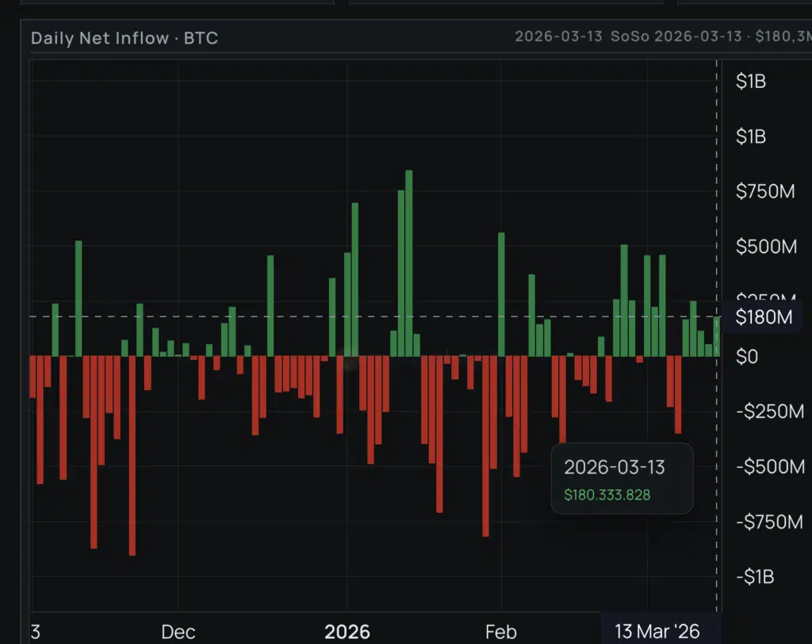812x644 pixels.
Task: Select the deepest red outflow bar before December
Action: (132, 456)
